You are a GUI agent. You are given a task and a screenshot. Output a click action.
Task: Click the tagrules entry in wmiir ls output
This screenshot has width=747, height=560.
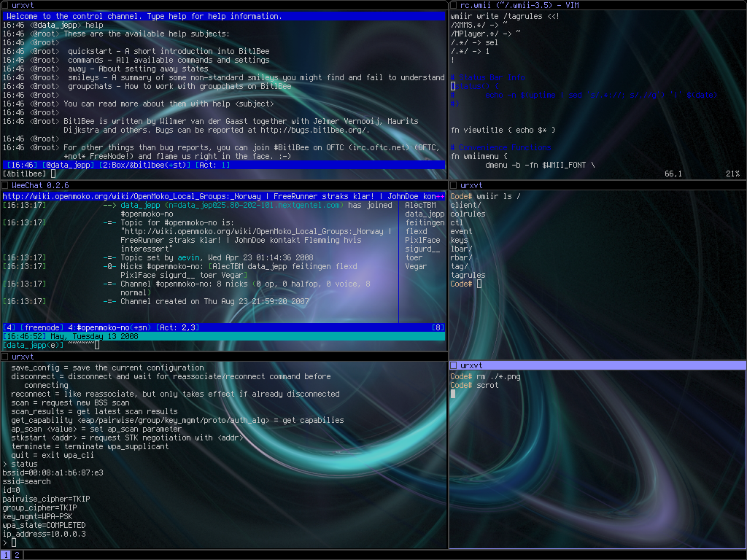[x=468, y=275]
